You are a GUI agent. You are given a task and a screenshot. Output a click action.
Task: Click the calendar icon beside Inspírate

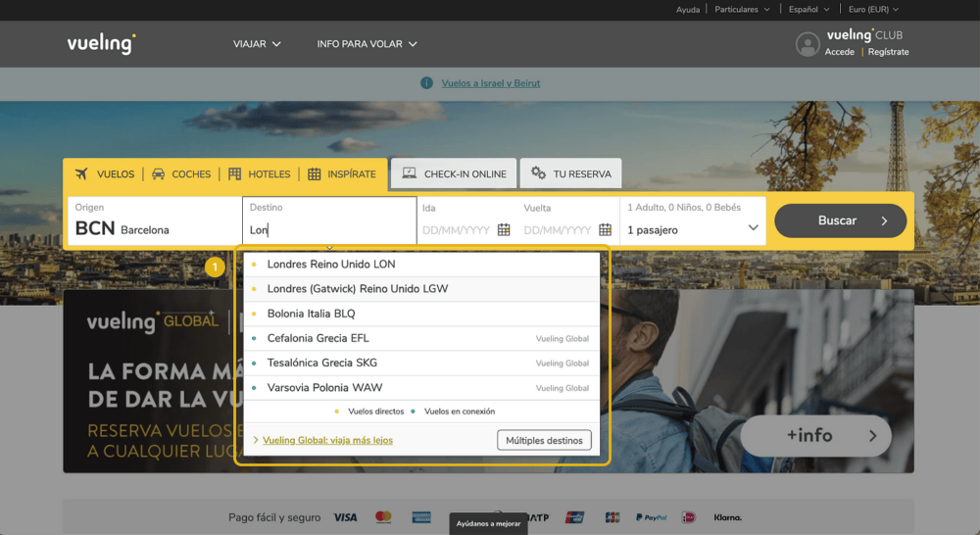point(314,173)
